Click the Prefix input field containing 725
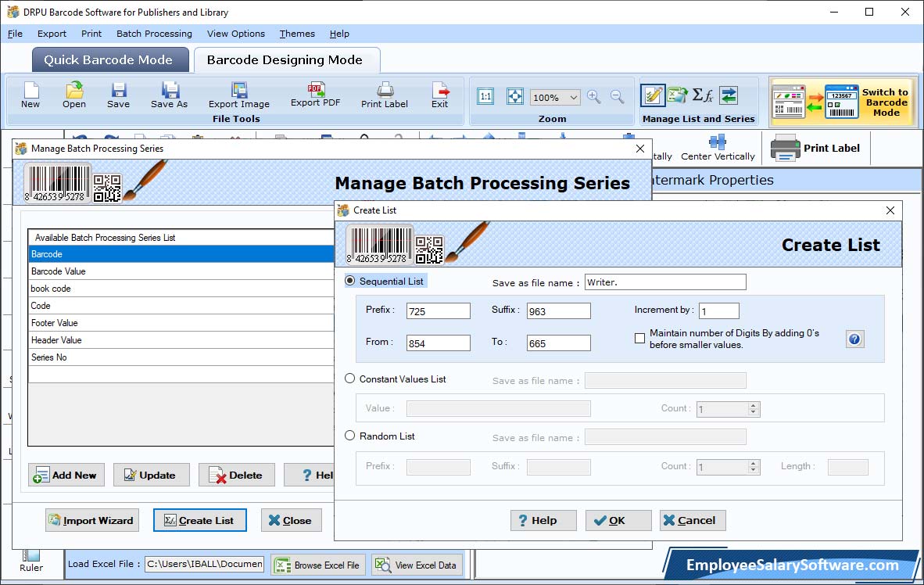This screenshot has height=585, width=924. coord(438,311)
